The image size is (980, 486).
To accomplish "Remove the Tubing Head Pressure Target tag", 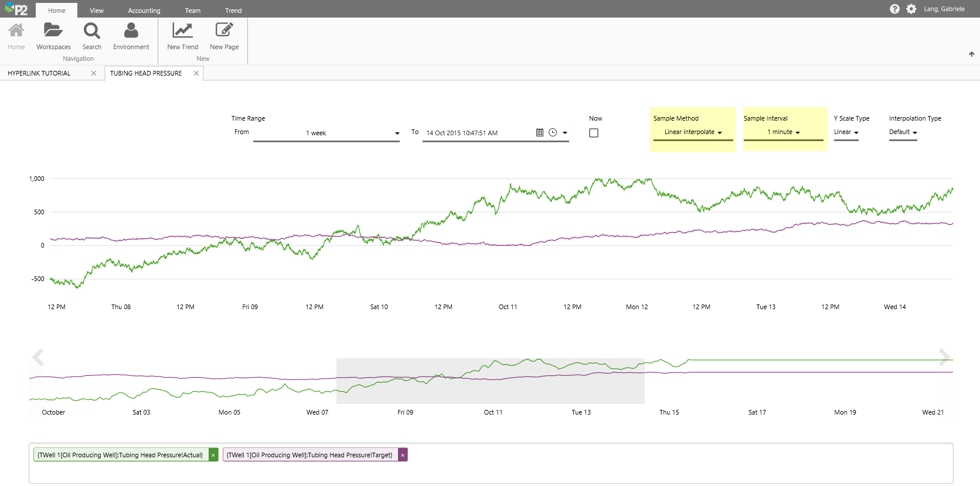I will 403,455.
